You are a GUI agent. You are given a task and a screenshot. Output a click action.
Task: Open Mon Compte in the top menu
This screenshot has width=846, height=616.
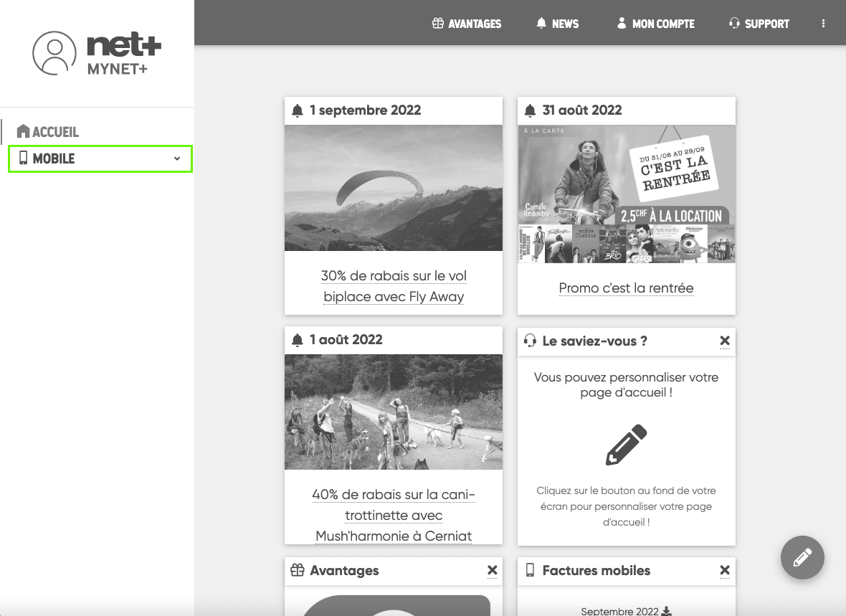click(655, 24)
